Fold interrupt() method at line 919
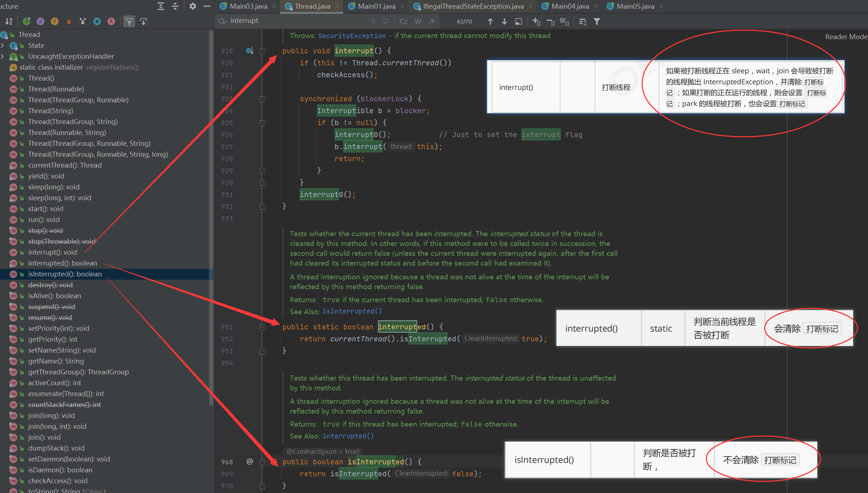Image resolution: width=868 pixels, height=493 pixels. click(262, 51)
